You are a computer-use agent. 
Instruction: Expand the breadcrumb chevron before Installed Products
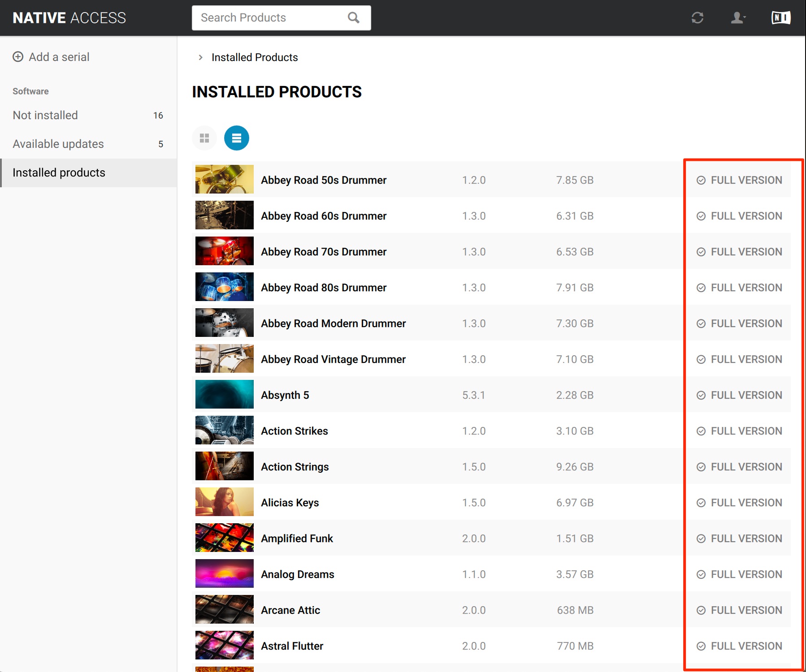point(200,57)
